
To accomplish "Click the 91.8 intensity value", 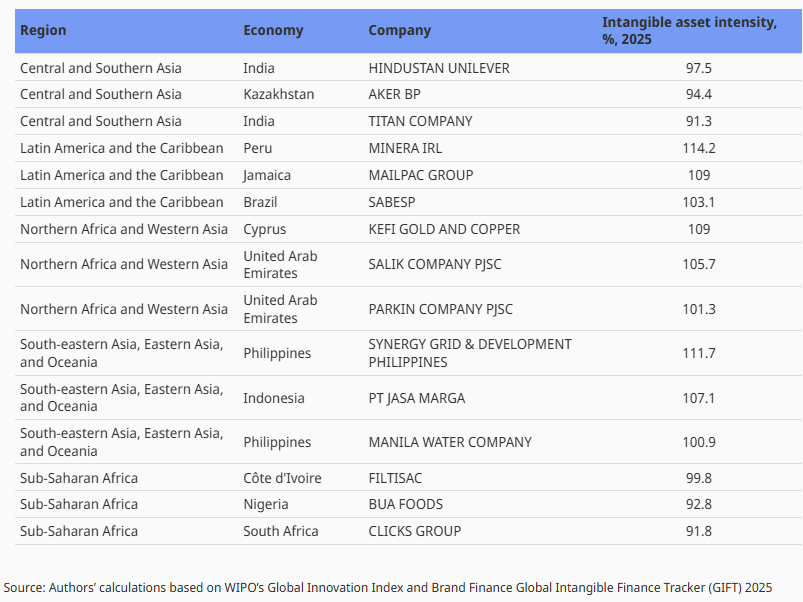I will pos(699,531).
